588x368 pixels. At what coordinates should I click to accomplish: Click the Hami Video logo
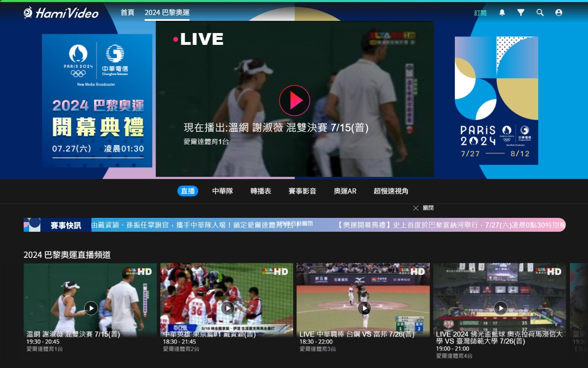(x=61, y=13)
